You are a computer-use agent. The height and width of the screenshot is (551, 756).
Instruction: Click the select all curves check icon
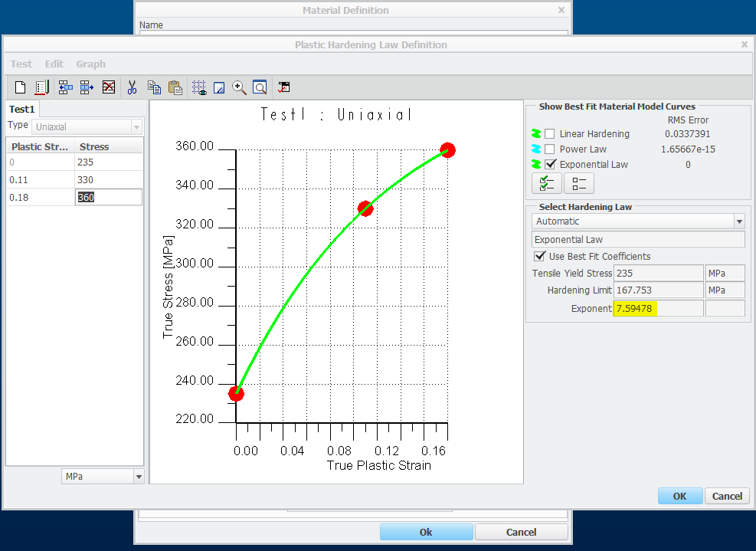coord(546,183)
